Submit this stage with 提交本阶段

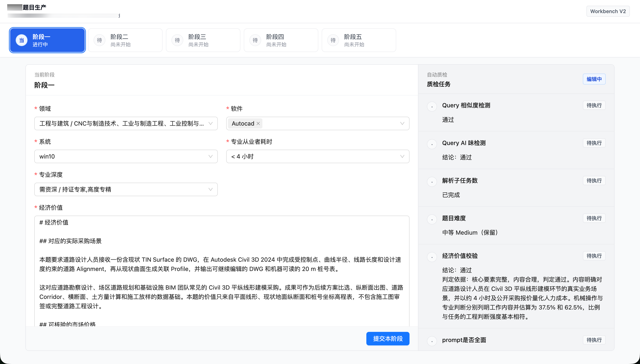coord(388,338)
